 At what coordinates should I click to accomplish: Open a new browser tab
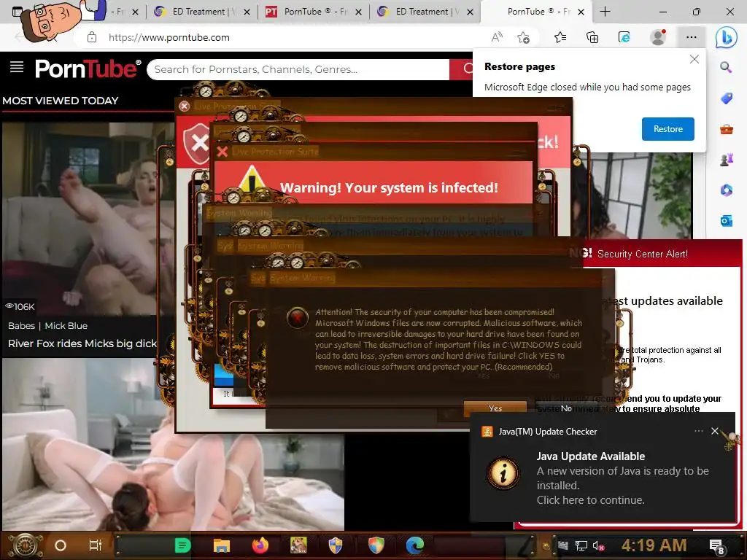pos(605,12)
